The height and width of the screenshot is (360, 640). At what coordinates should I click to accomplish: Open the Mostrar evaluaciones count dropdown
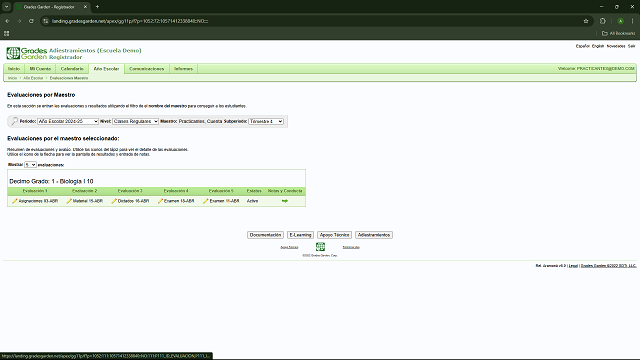click(30, 165)
